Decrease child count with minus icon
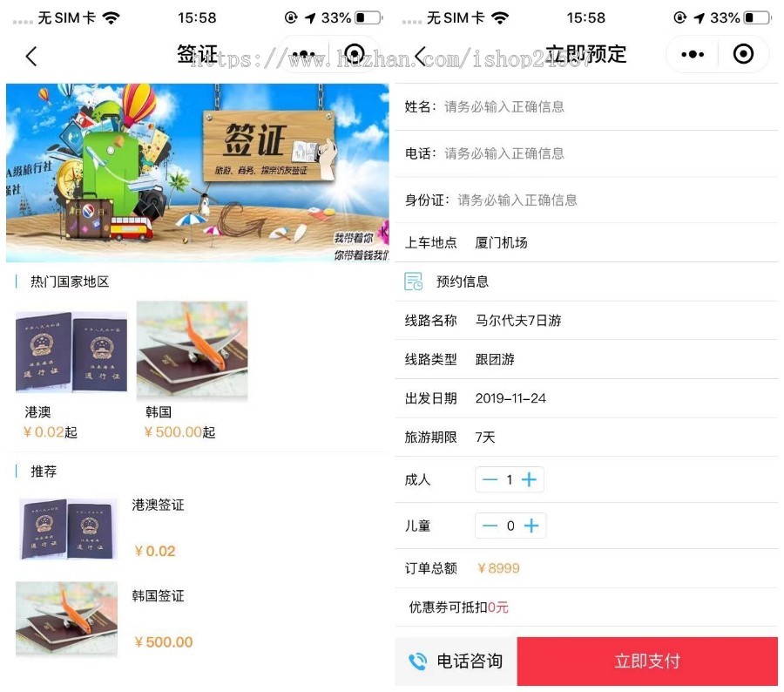The height and width of the screenshot is (692, 784). 490,526
